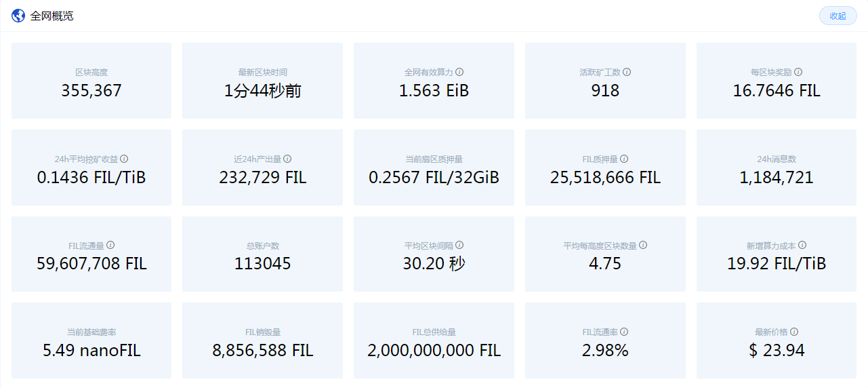Click the 区块高度 value 355,367
The width and height of the screenshot is (868, 388).
pyautogui.click(x=91, y=91)
